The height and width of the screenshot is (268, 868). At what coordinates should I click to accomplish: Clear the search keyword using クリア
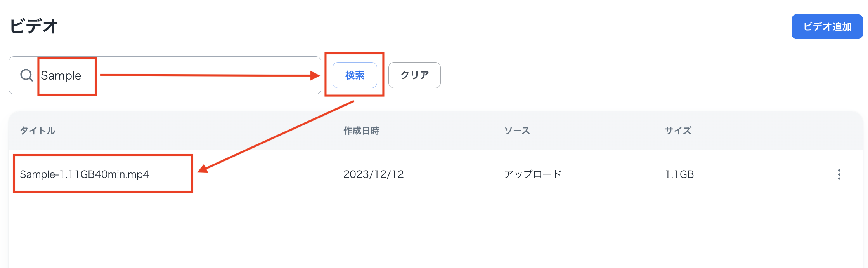pos(414,75)
